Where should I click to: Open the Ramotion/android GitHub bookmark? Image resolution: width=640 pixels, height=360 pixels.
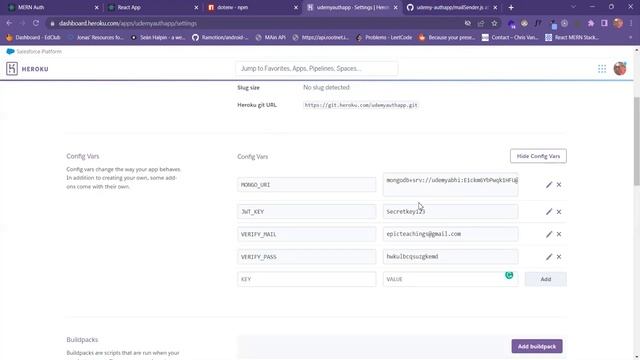[x=220, y=37]
